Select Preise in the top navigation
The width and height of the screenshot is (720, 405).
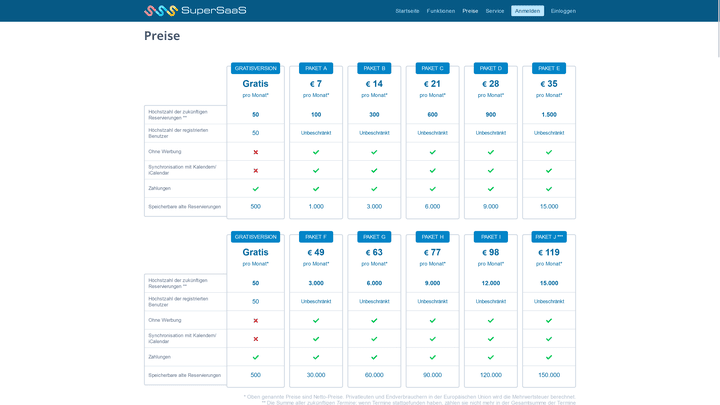470,11
